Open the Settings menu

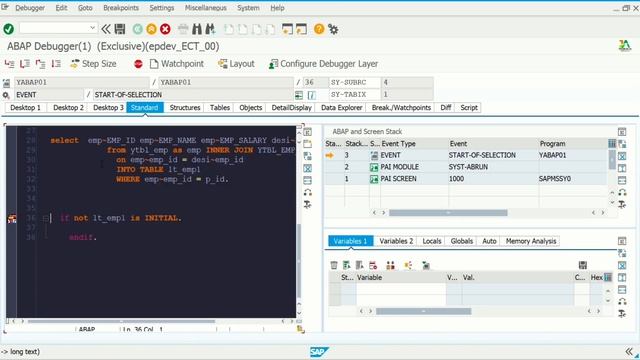pyautogui.click(x=162, y=8)
